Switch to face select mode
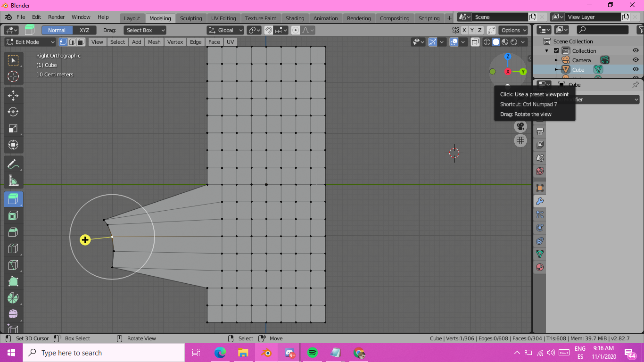The width and height of the screenshot is (644, 362). coord(81,42)
